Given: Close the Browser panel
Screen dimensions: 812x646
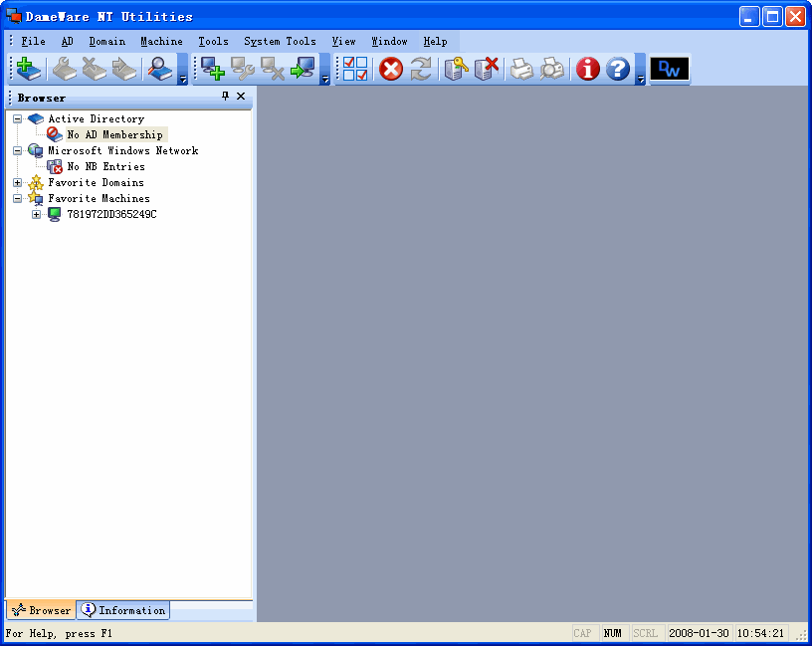Looking at the screenshot, I should (x=241, y=97).
